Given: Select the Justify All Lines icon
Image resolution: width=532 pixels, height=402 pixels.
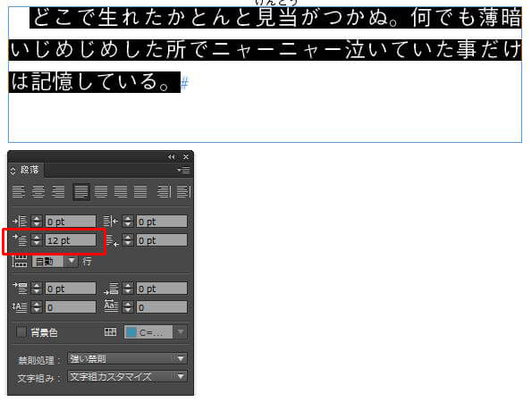Looking at the screenshot, I should point(140,191).
